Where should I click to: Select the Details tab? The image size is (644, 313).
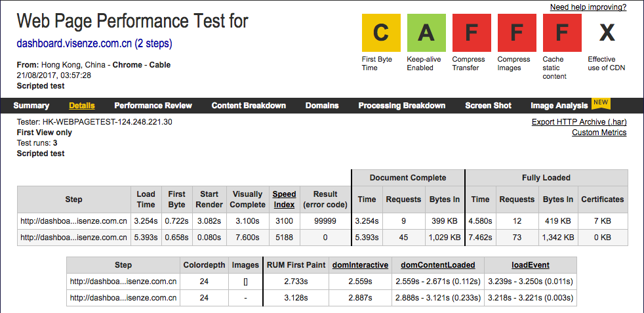[82, 106]
